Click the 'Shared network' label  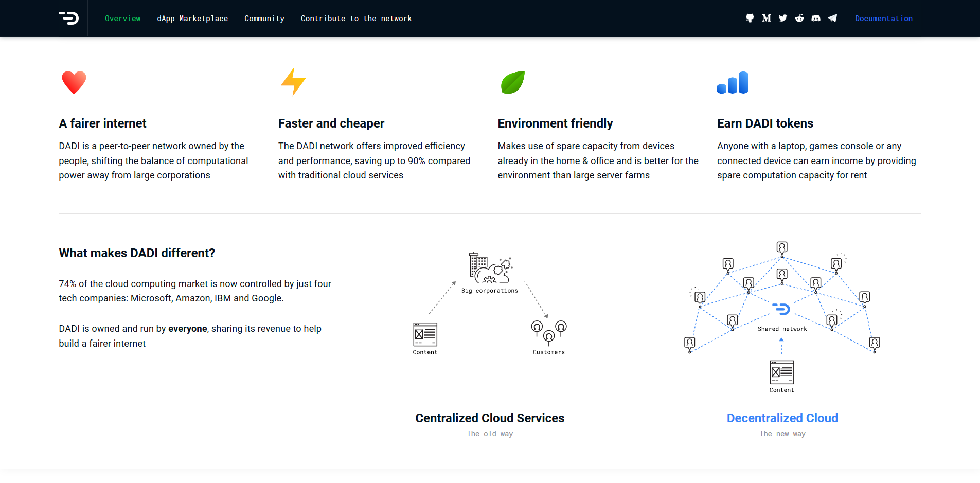[782, 329]
